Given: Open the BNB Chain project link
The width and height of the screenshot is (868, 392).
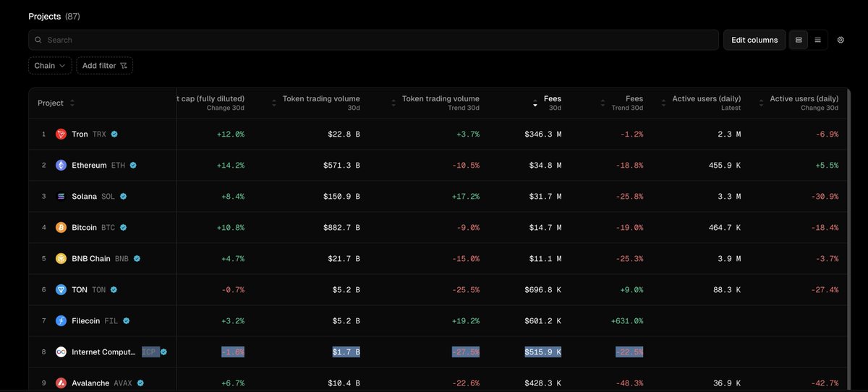Looking at the screenshot, I should (101, 258).
